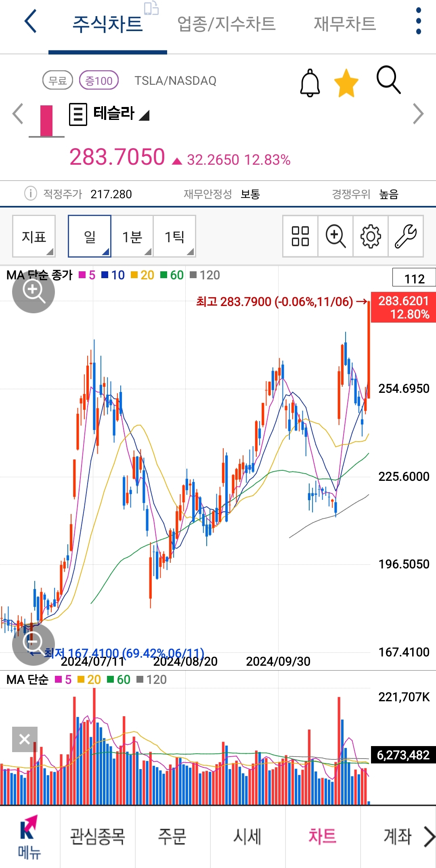Tap the round zoom-out button on chart

pos(34,644)
